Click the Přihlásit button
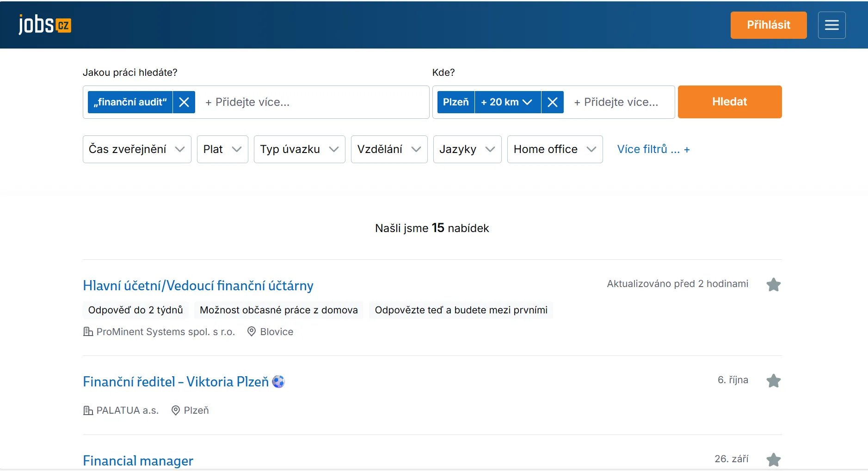868x471 pixels. 769,25
